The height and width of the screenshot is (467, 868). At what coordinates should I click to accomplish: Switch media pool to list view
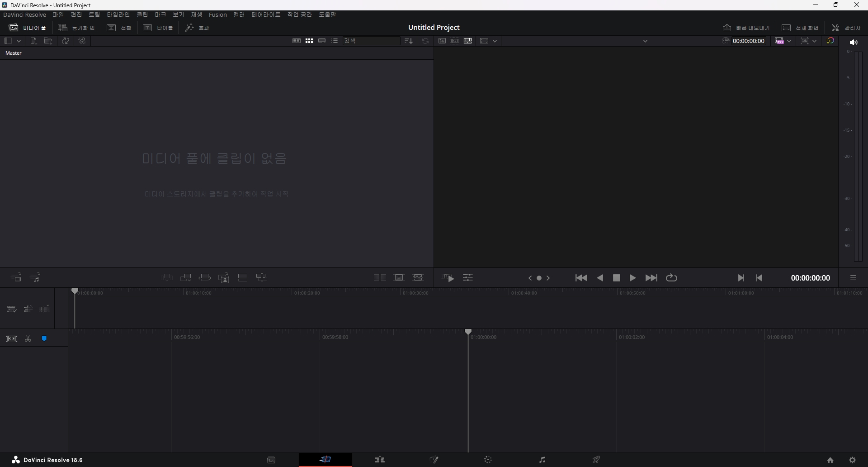(335, 41)
